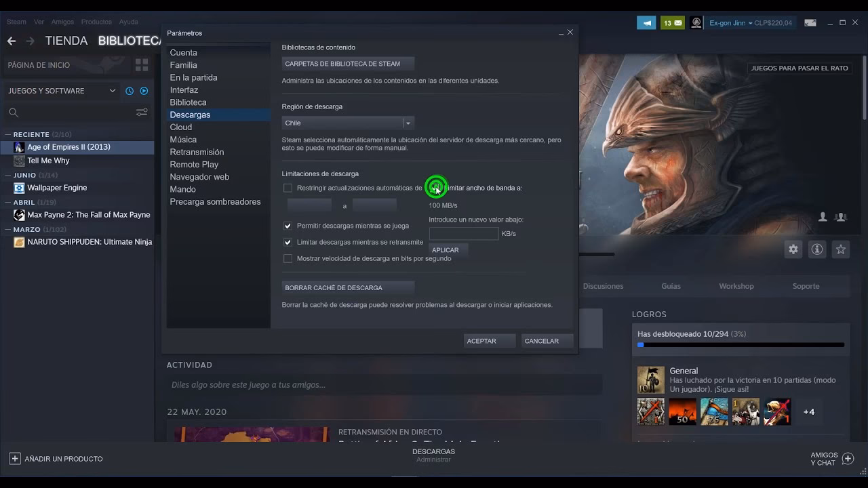
Task: Uncheck Limitar descargas mientras se retransmite
Action: click(x=288, y=242)
